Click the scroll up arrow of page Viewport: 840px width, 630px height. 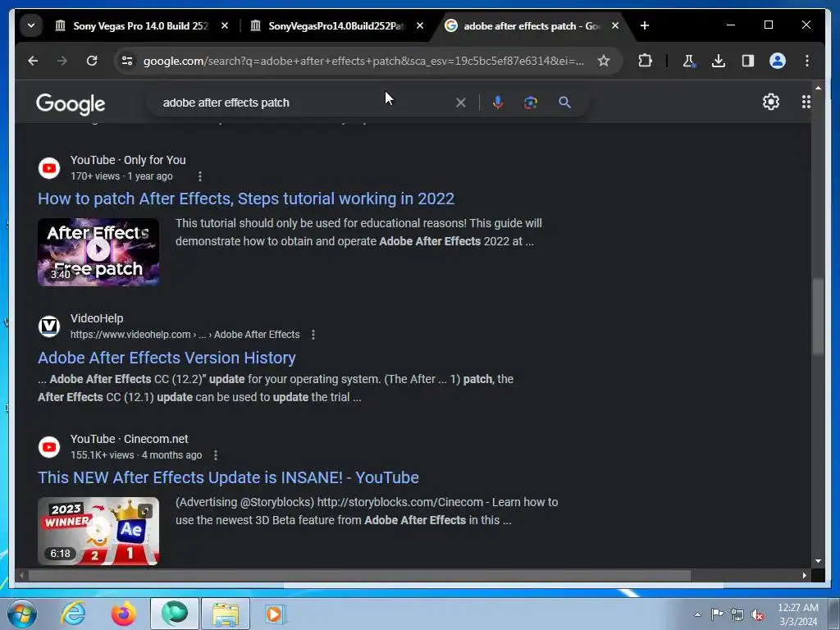coord(818,87)
